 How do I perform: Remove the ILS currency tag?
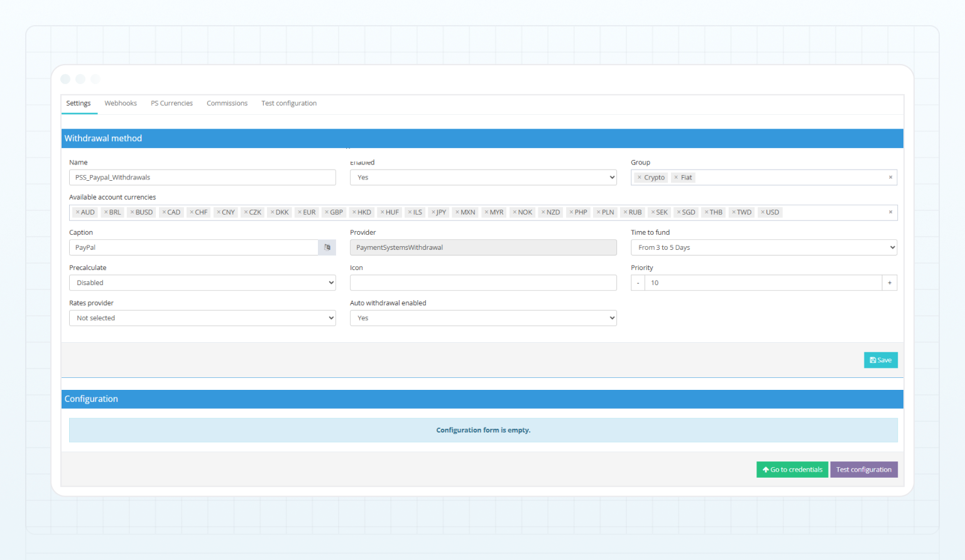pos(410,212)
